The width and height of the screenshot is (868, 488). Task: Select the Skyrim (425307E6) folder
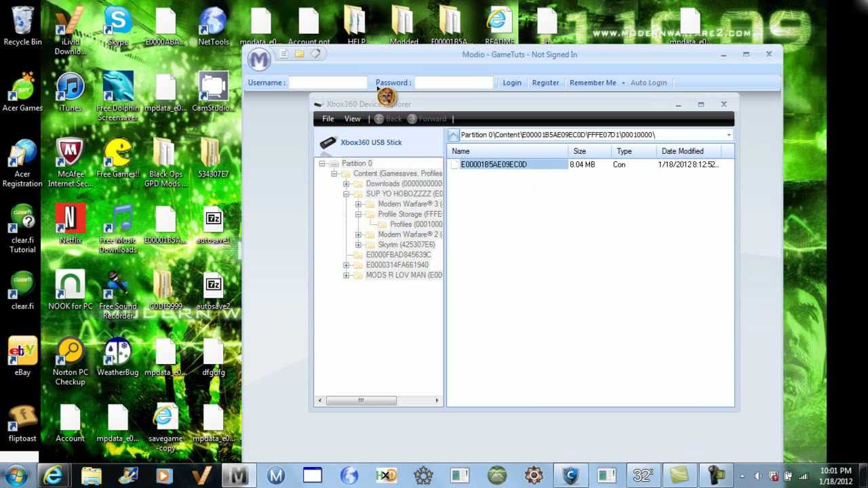tap(406, 245)
